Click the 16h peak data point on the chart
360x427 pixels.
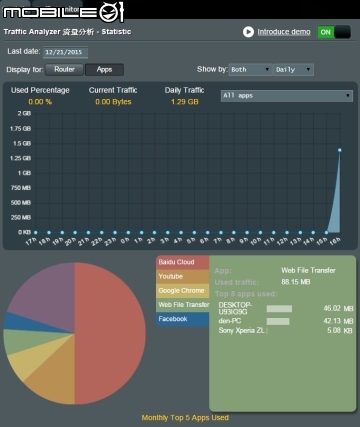pos(340,150)
